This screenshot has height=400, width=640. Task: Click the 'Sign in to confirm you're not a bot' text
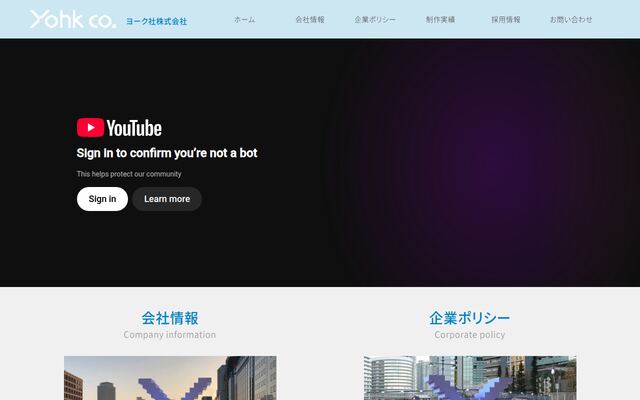coord(167,153)
